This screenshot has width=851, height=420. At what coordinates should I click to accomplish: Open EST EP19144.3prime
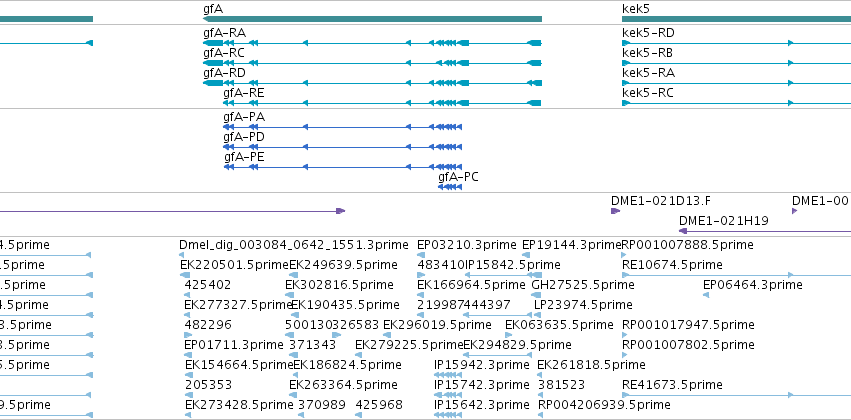point(571,245)
